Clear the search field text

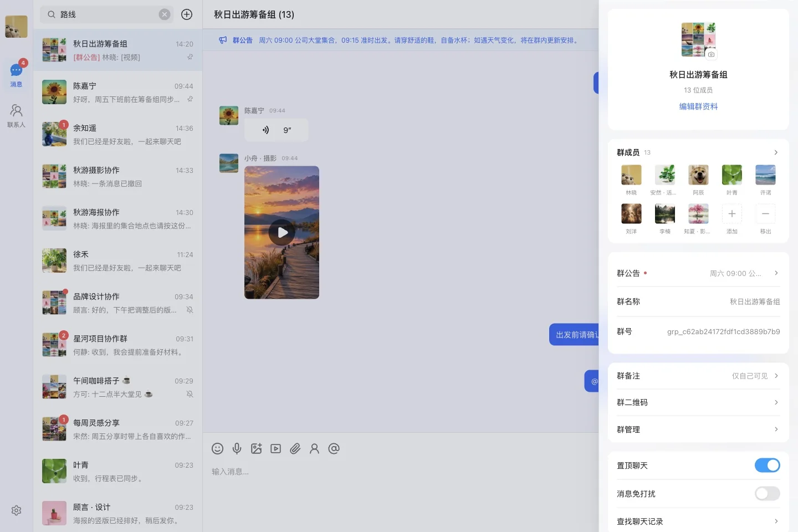coord(165,14)
